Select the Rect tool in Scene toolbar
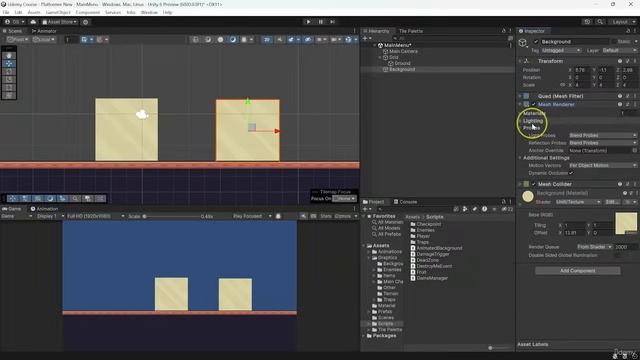Screen dimensions: 640x360 (x=9, y=87)
